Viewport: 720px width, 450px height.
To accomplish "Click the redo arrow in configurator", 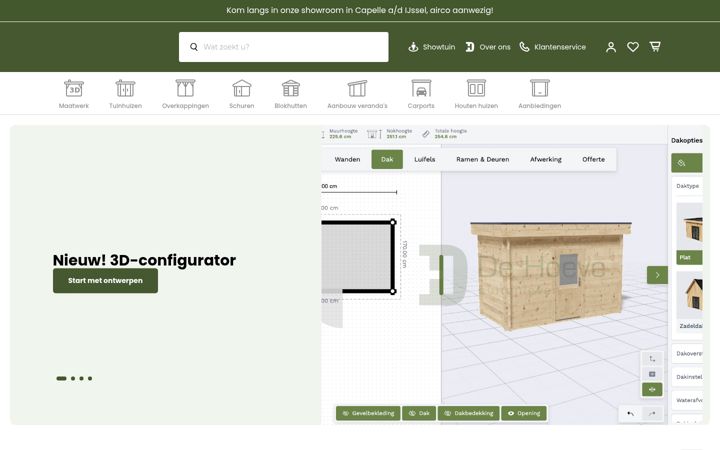I will pos(652,414).
